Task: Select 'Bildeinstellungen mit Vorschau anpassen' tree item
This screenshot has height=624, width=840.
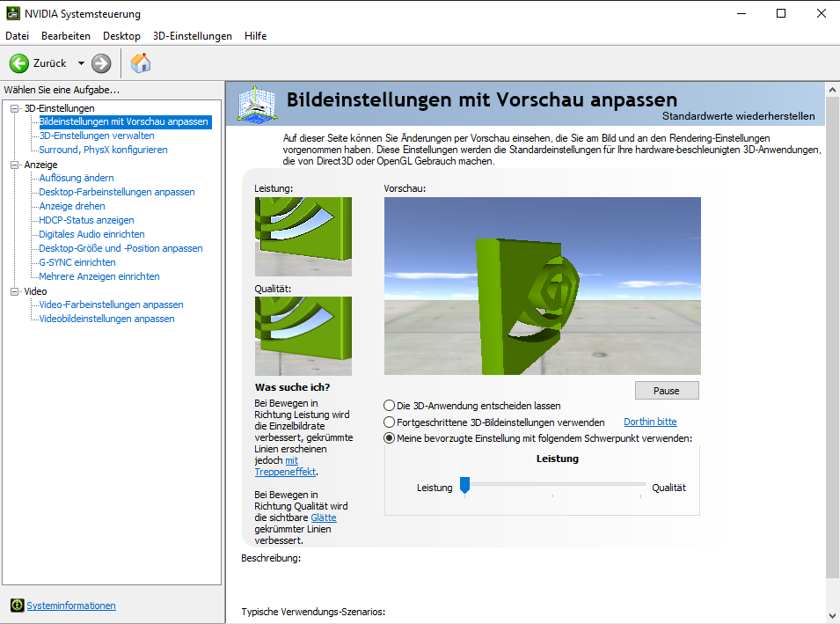Action: [x=124, y=121]
